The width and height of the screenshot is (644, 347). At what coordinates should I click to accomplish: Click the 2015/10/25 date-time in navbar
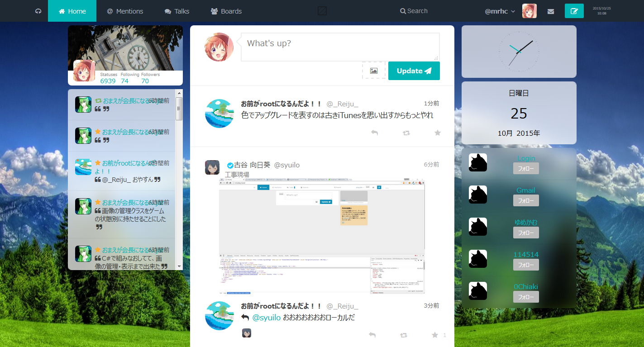[602, 11]
